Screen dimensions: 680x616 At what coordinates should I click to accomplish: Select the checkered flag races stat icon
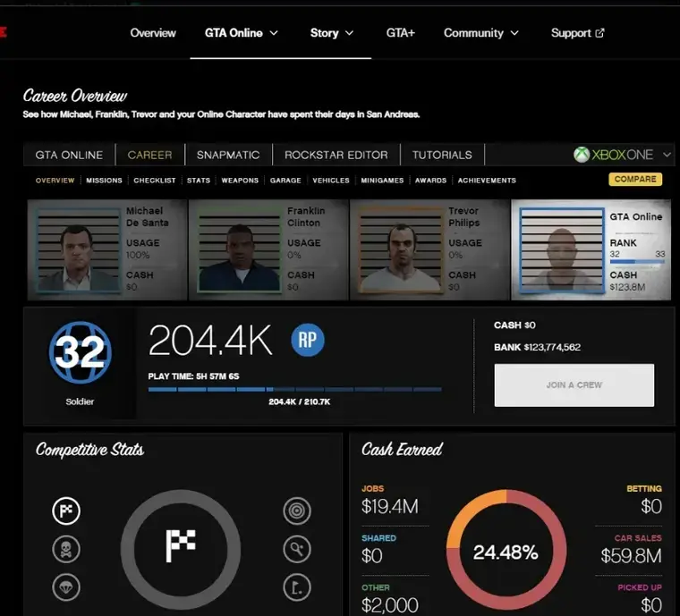pyautogui.click(x=66, y=511)
